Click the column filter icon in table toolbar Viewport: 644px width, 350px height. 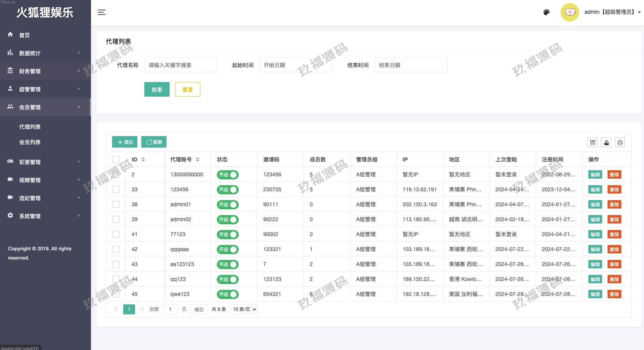(x=593, y=143)
